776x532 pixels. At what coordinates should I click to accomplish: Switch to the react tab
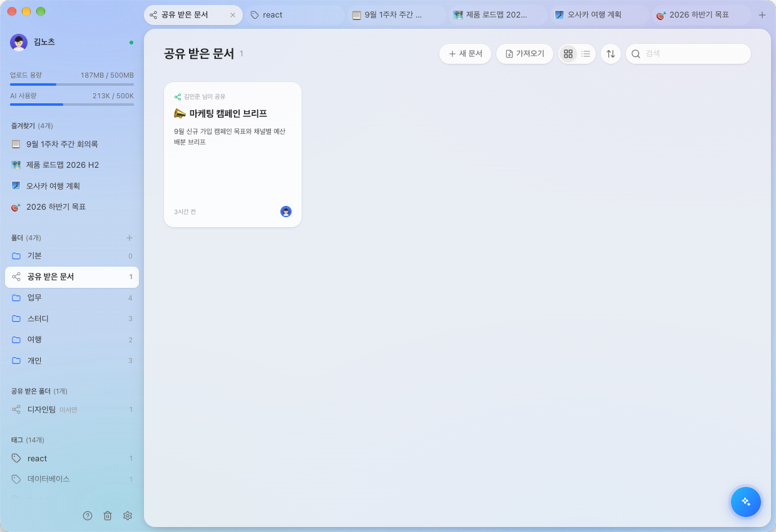pyautogui.click(x=295, y=15)
